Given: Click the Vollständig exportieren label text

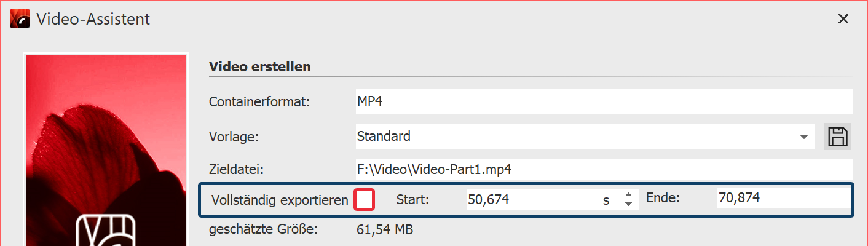Looking at the screenshot, I should click(280, 200).
